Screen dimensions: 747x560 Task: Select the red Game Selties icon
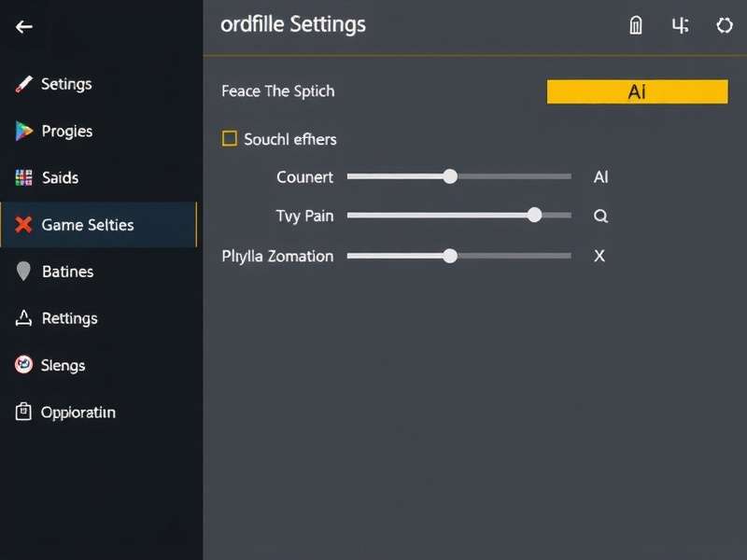pyautogui.click(x=23, y=224)
